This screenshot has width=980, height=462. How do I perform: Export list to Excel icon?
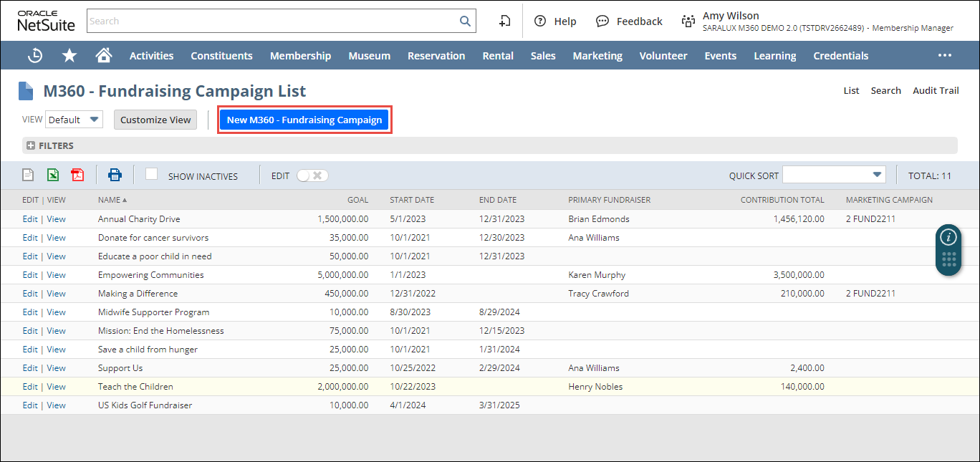pyautogui.click(x=53, y=175)
